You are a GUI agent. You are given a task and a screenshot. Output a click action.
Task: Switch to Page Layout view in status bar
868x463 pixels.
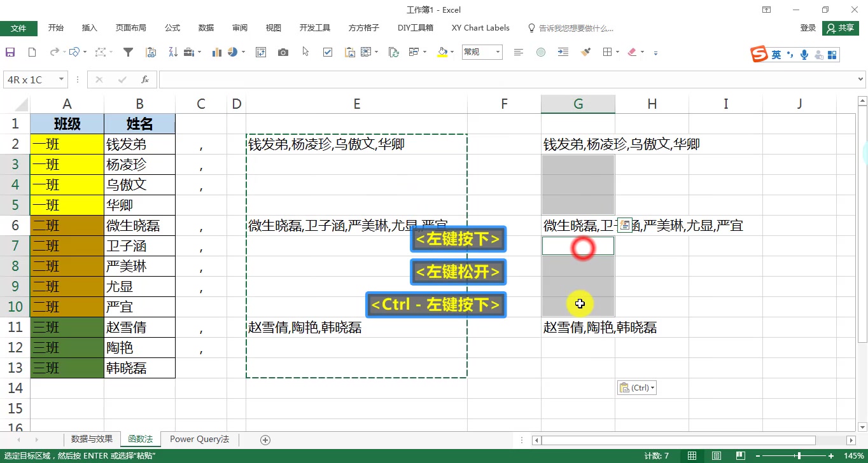pos(717,455)
